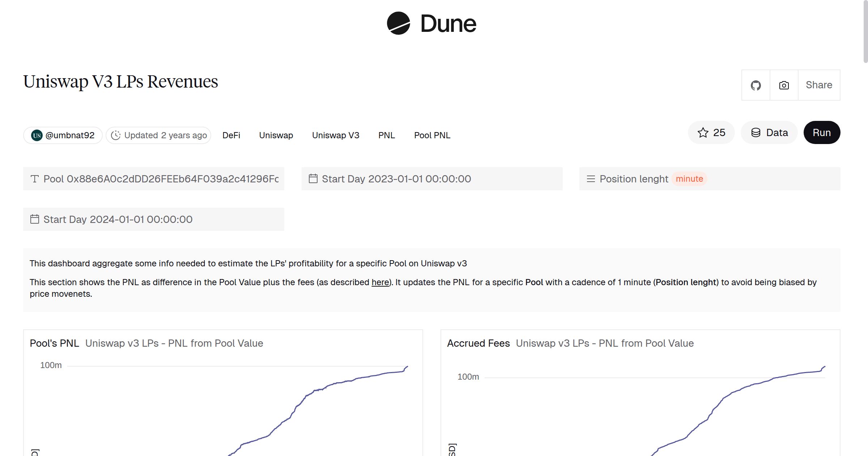Click the camera screenshot icon

pos(783,85)
